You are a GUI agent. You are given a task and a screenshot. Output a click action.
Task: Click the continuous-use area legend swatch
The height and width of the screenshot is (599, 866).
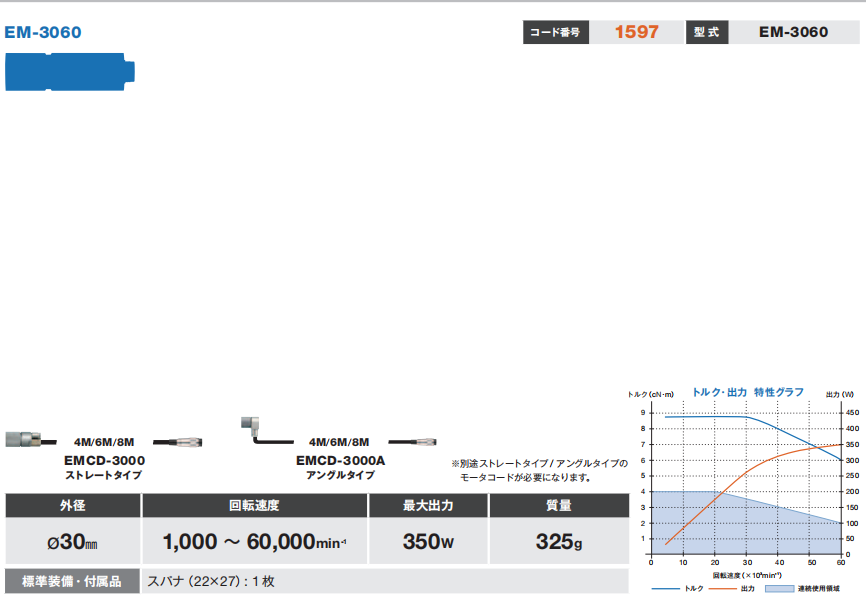[780, 589]
